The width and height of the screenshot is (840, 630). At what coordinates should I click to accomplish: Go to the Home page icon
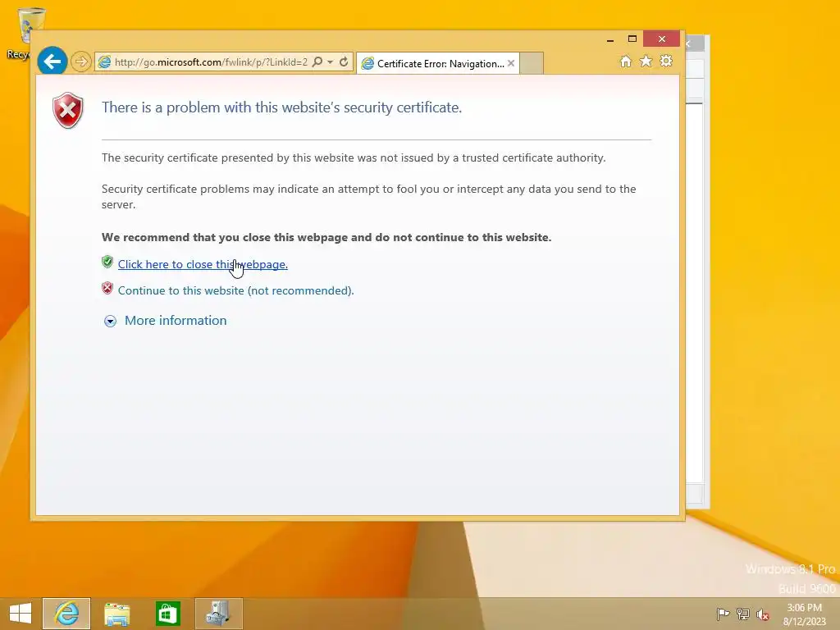point(625,62)
